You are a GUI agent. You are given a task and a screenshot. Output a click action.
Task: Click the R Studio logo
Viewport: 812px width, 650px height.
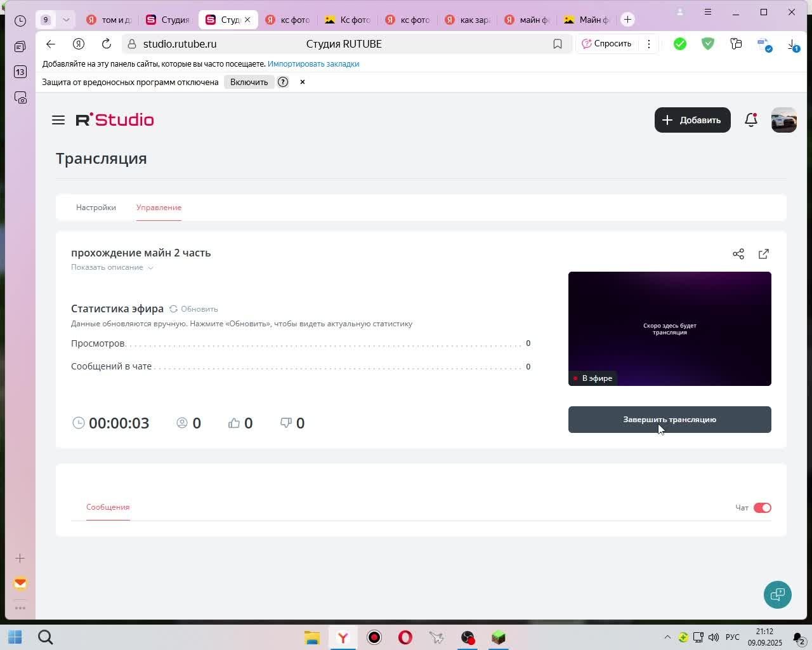pos(115,120)
